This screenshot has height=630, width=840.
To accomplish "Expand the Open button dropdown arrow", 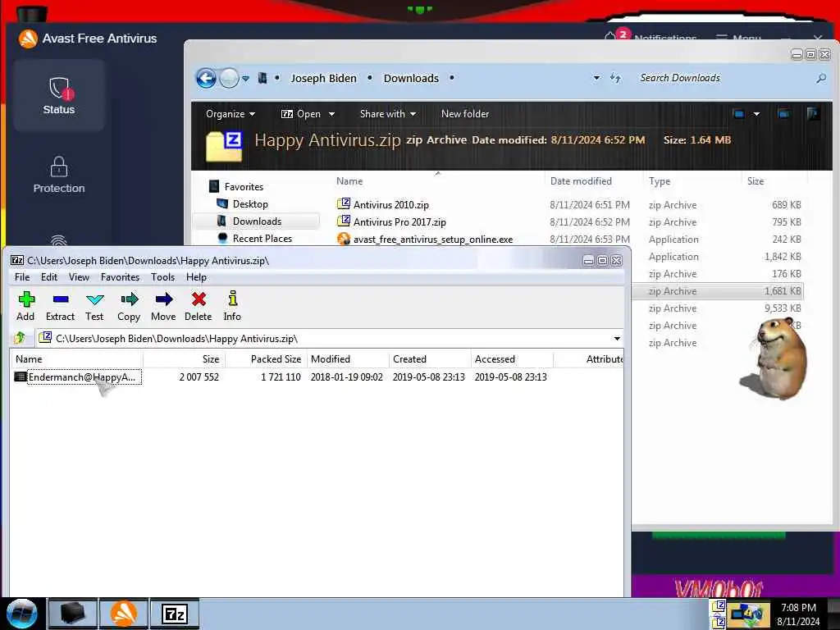I will pos(331,114).
